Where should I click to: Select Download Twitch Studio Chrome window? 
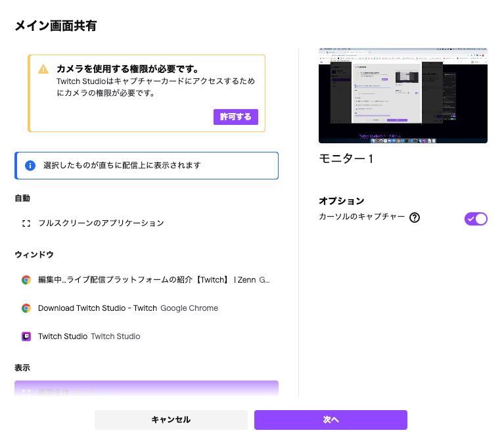(147, 308)
